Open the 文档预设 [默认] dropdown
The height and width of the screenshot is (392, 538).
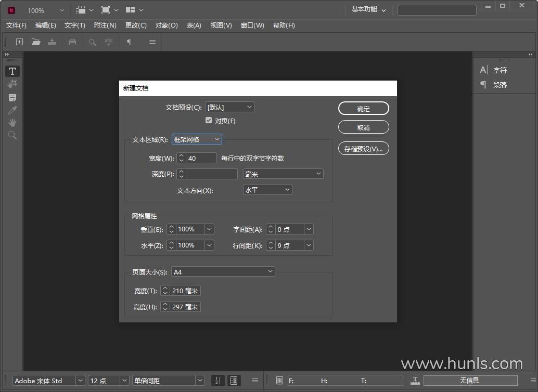point(229,107)
